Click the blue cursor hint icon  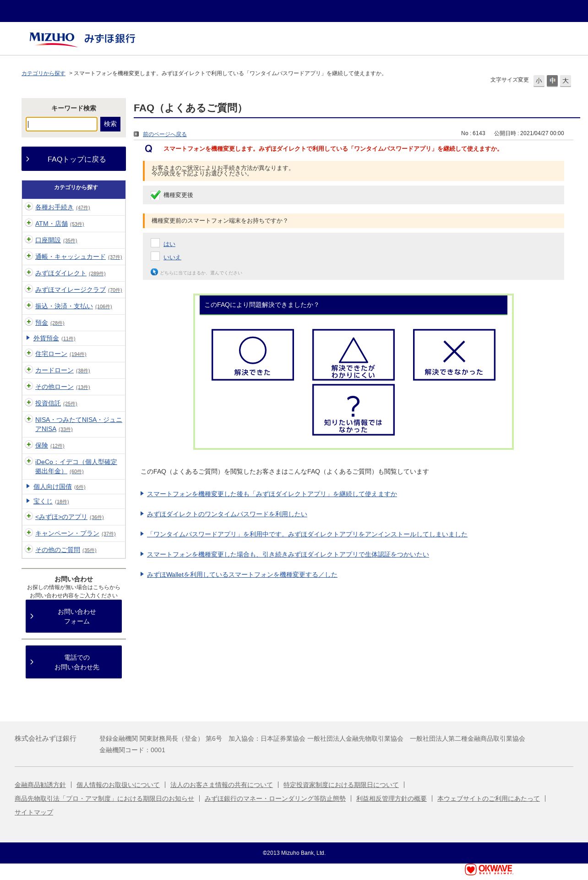point(154,272)
